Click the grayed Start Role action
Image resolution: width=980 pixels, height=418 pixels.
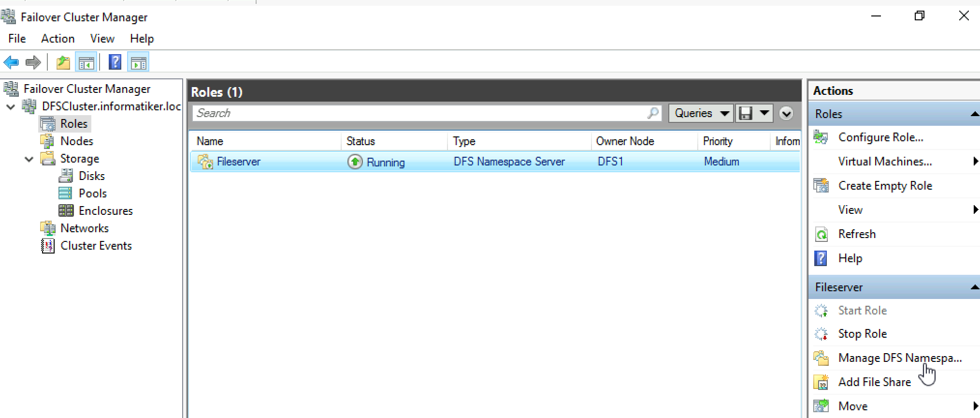(863, 311)
